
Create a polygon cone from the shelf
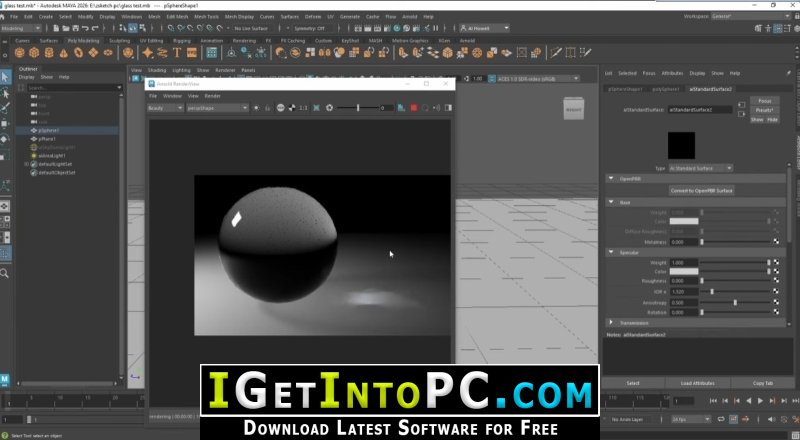(64, 53)
